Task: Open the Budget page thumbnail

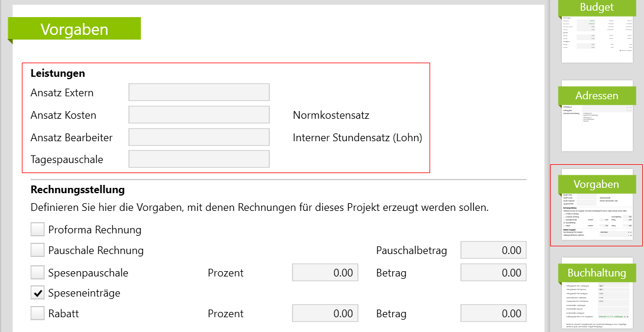Action: tap(596, 32)
